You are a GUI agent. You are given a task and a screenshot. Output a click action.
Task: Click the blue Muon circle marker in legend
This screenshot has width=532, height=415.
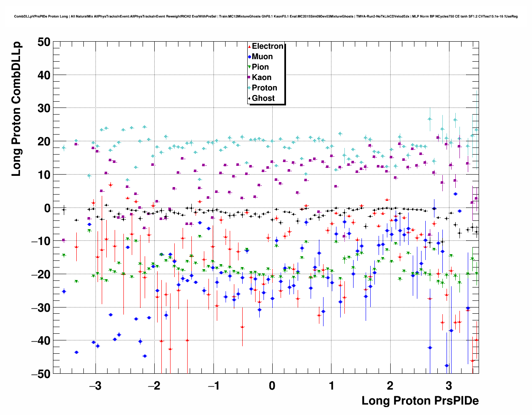[x=249, y=57]
